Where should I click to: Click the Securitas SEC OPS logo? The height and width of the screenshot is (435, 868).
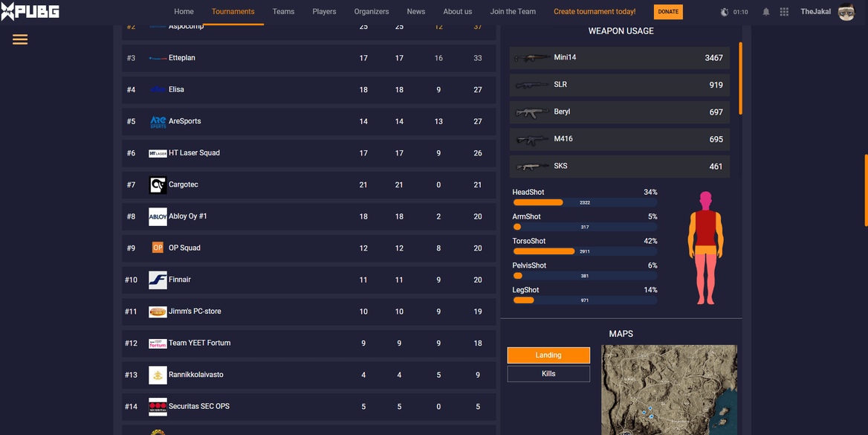[x=158, y=407]
